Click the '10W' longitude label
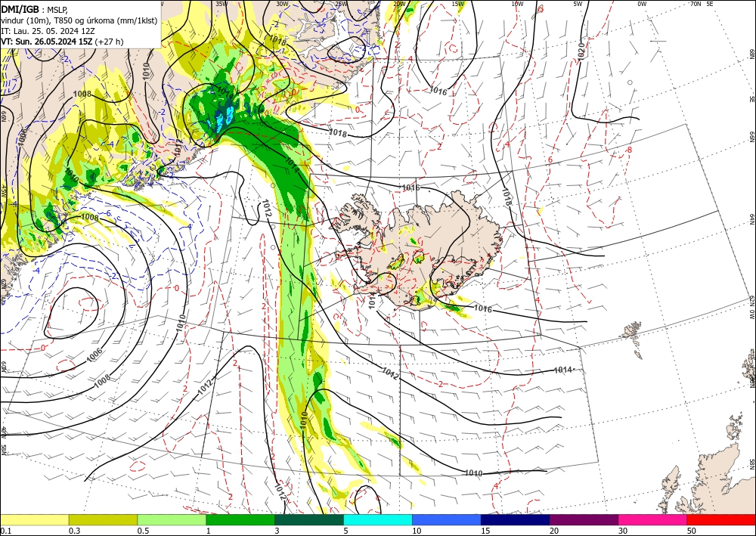 click(517, 3)
